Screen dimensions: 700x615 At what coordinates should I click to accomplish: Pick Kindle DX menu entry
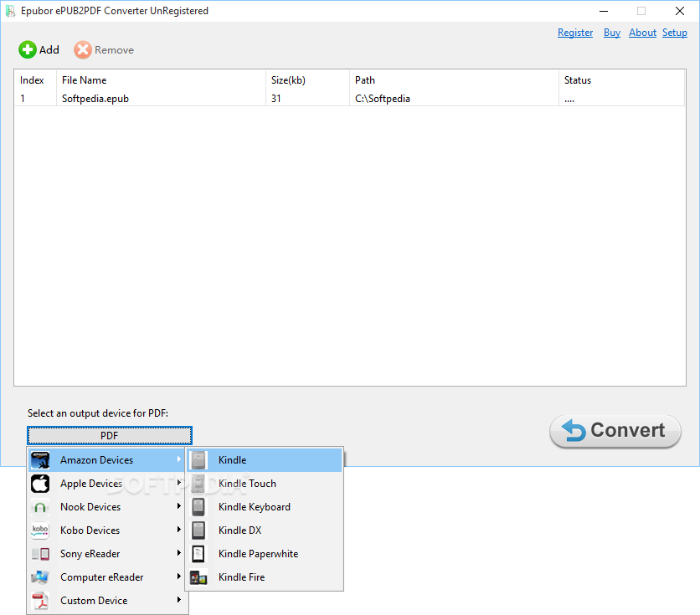tap(265, 530)
